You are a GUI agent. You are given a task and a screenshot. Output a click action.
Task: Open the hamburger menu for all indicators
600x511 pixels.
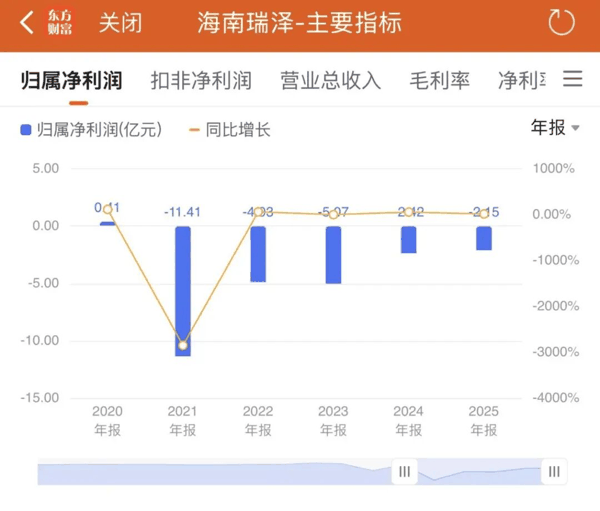(x=573, y=78)
